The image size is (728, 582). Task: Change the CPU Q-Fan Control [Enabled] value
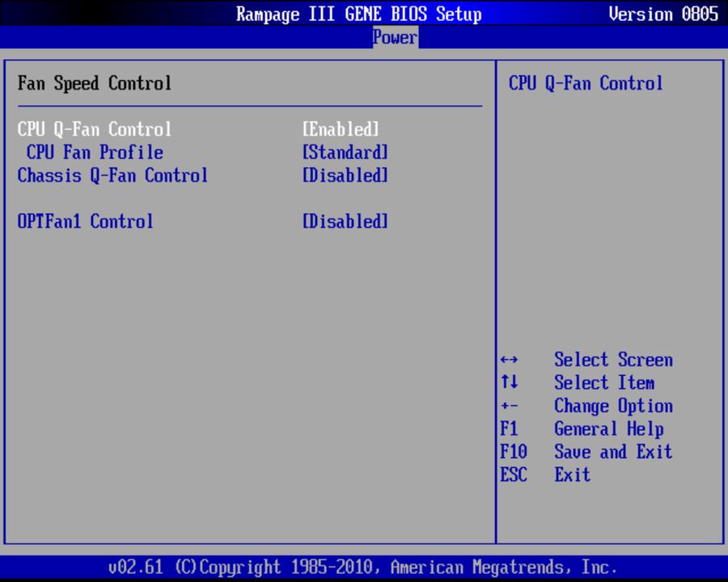point(341,129)
